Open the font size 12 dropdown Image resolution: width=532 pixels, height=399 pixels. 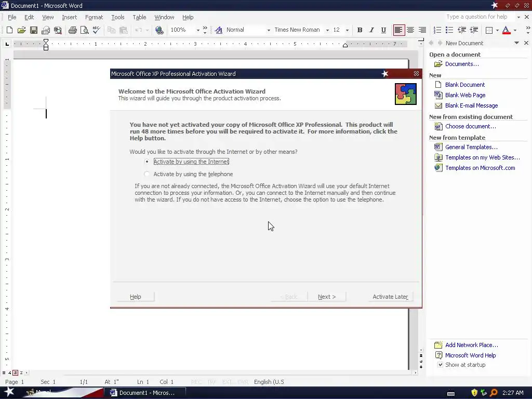(347, 30)
